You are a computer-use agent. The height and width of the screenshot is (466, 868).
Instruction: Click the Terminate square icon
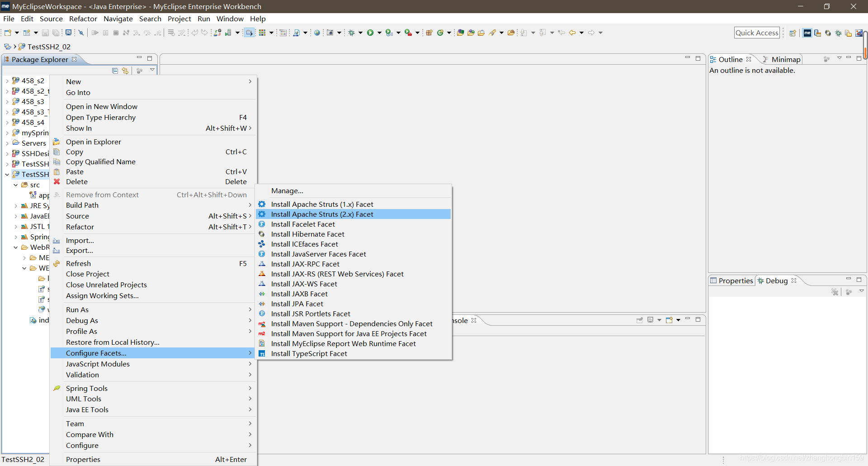[x=116, y=33]
